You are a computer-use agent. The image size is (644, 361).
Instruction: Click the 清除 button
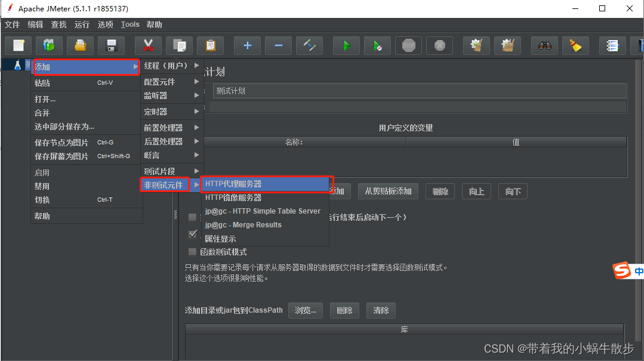click(x=381, y=310)
